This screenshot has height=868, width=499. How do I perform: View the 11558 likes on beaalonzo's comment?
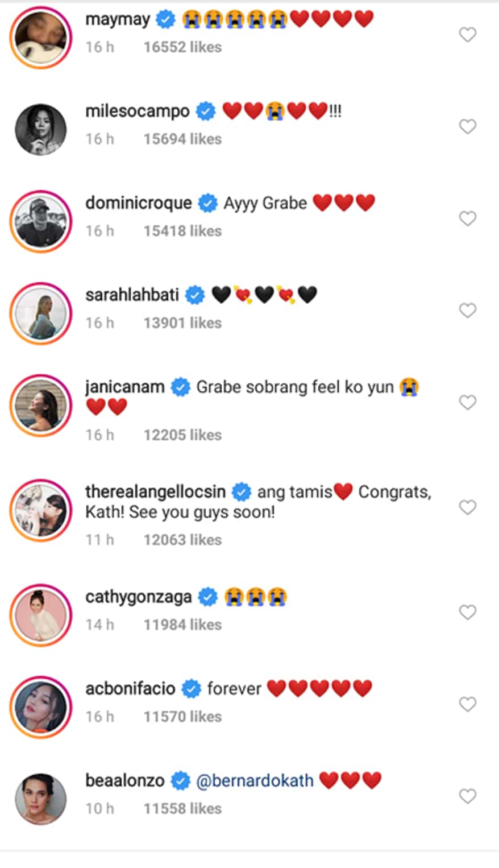tap(182, 809)
